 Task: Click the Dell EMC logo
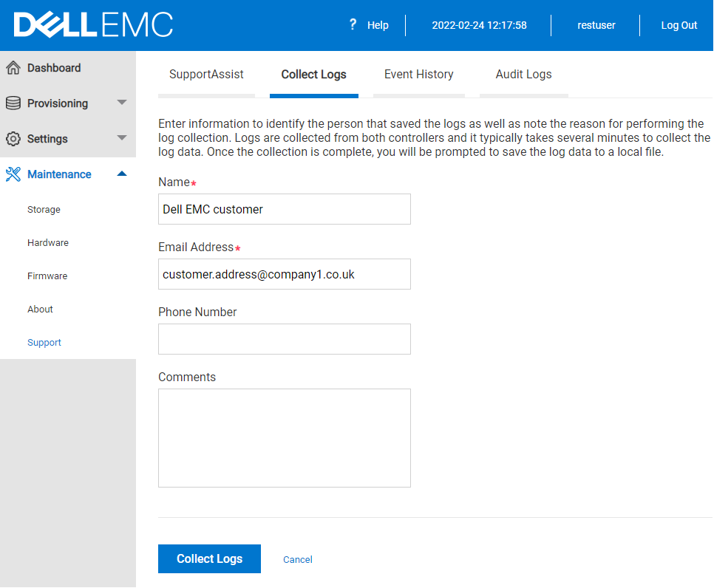point(94,24)
